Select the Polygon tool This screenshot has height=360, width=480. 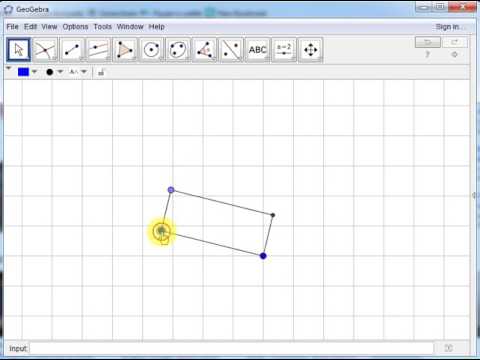pos(125,50)
